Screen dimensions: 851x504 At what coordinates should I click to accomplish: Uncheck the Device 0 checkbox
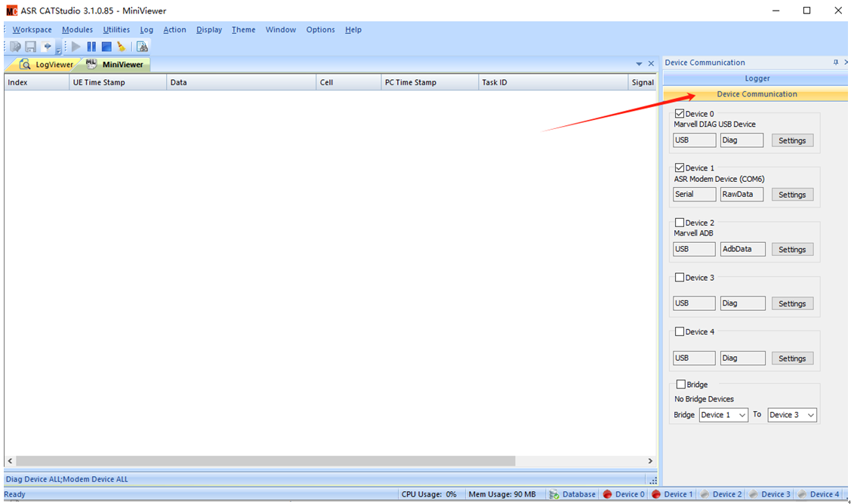pos(680,114)
